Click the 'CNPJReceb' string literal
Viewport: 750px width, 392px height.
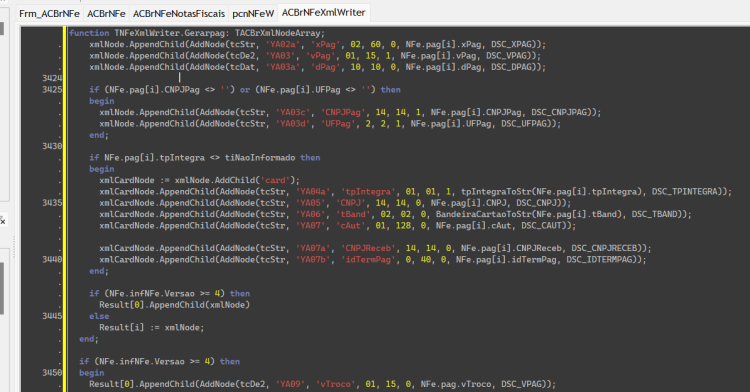[368, 248]
